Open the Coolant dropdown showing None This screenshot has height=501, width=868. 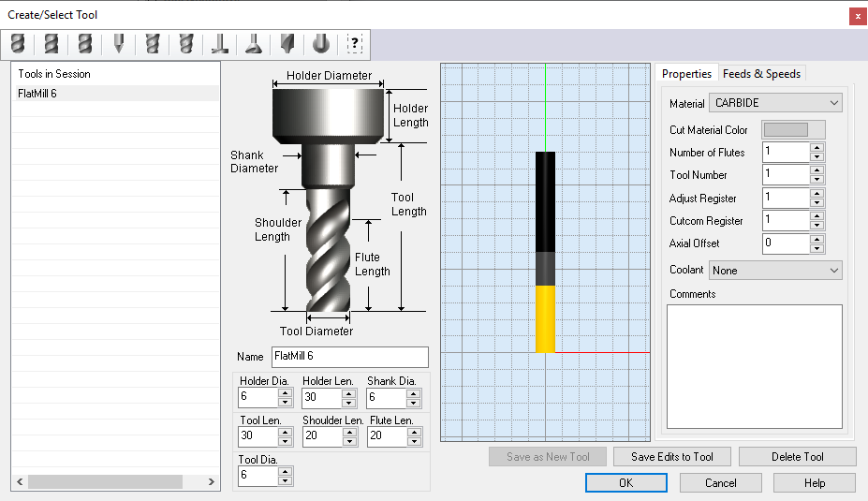click(x=775, y=270)
